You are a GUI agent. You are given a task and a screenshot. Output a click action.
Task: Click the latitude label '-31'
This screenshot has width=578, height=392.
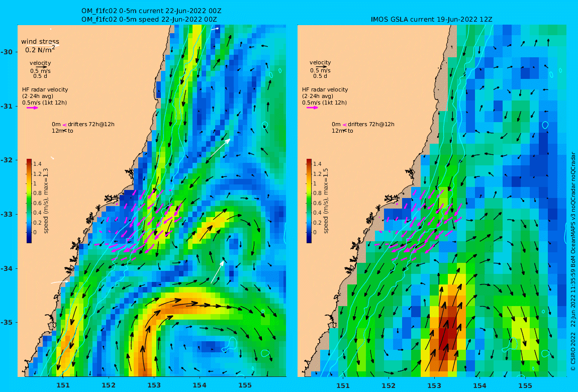point(6,107)
